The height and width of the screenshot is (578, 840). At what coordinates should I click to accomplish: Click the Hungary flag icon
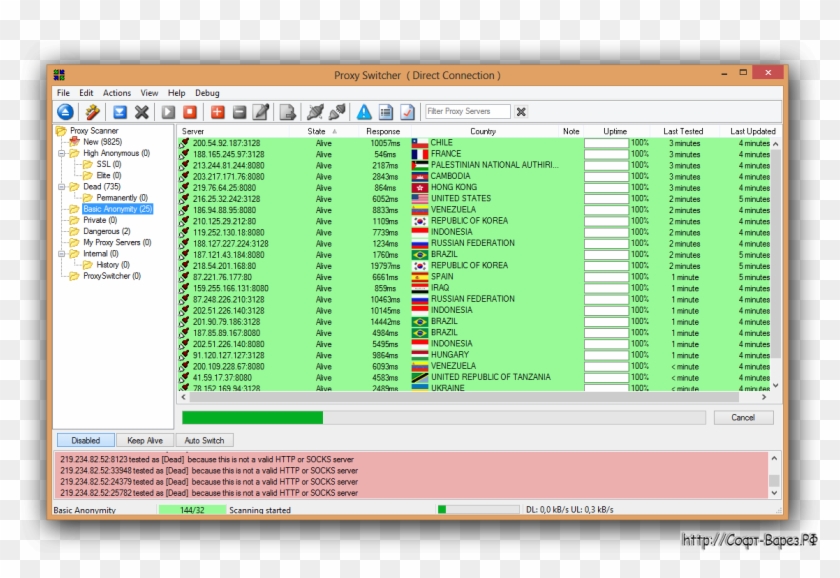(x=419, y=355)
